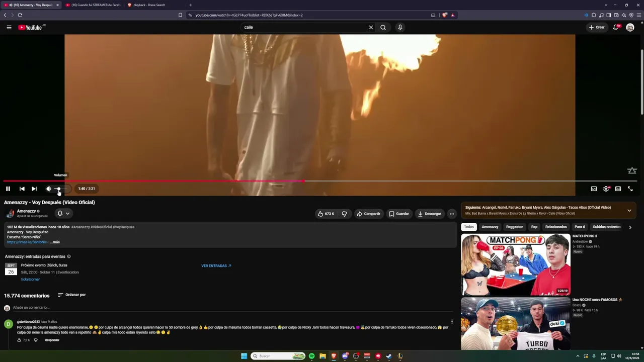The image size is (644, 362).
Task: Start voice search with microphone
Action: [x=400, y=27]
